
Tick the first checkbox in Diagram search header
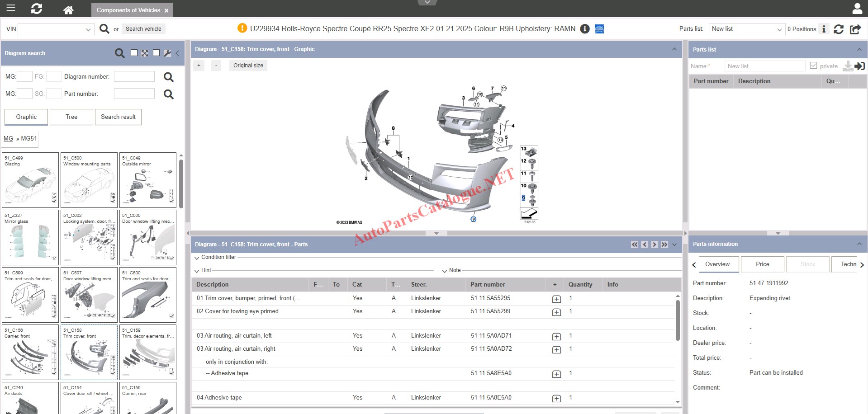134,53
